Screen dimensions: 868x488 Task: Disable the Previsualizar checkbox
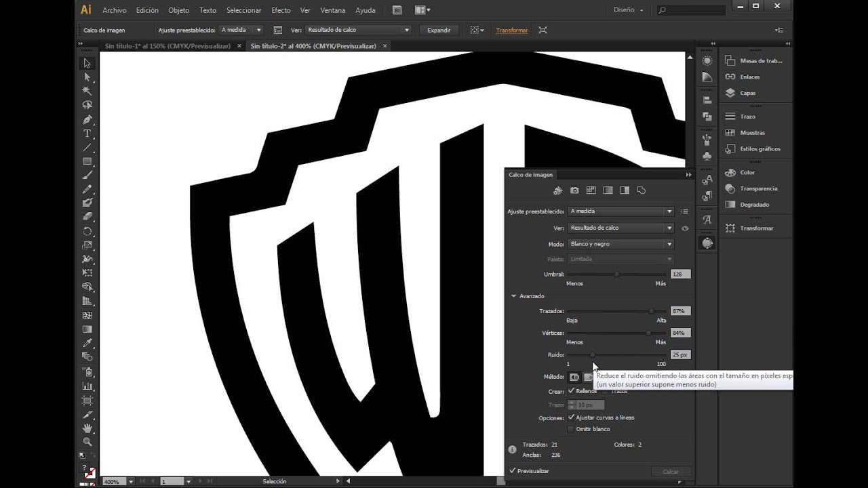513,470
